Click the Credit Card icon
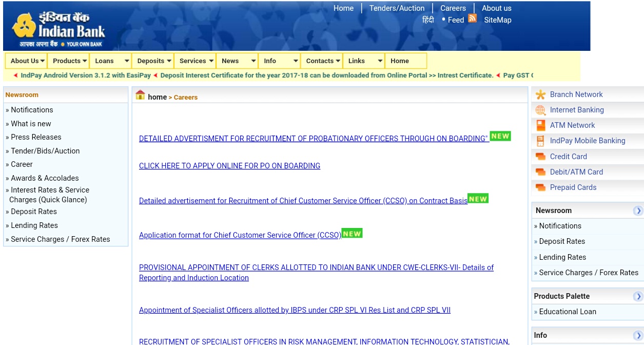This screenshot has width=644, height=345. (x=540, y=157)
